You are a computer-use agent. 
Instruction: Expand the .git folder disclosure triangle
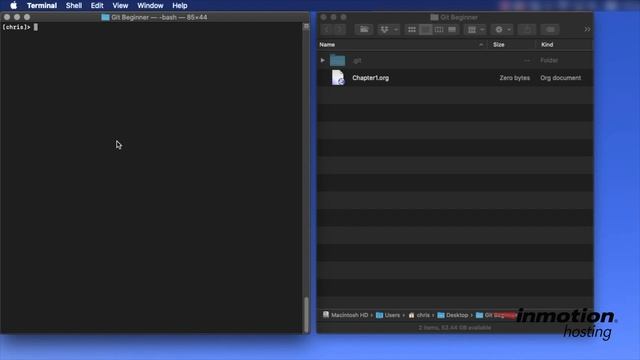[322, 60]
